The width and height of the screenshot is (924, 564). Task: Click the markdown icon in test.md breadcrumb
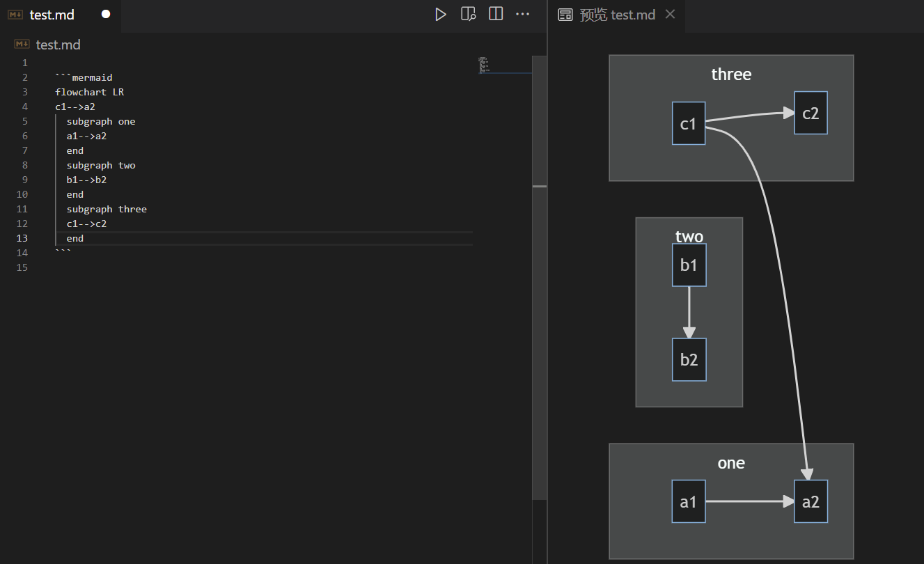coord(22,45)
